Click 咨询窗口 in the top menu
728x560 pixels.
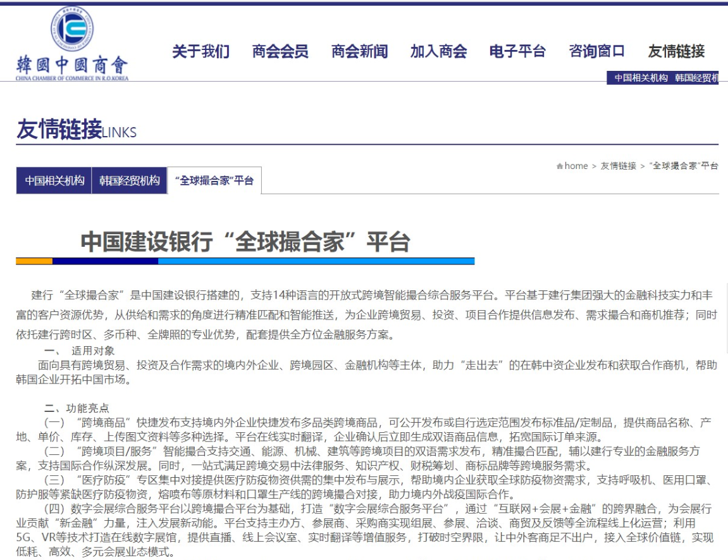pos(596,51)
